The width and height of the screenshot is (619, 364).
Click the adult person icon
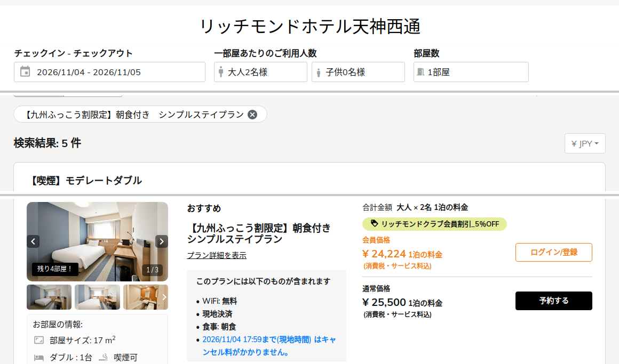[x=221, y=72]
